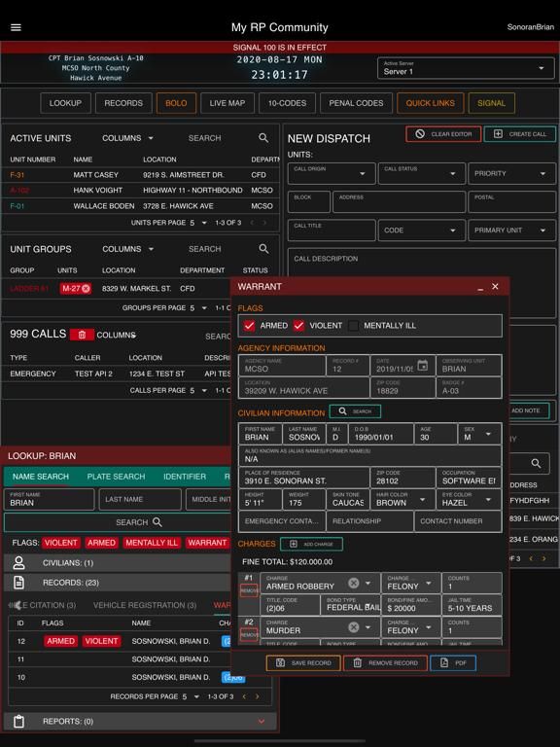Open the Live Map tab
560x747 pixels.
click(227, 103)
